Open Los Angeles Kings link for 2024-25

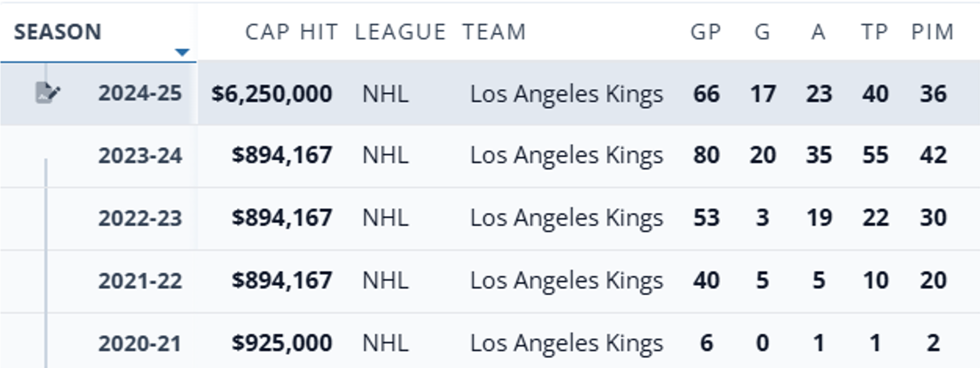(x=566, y=94)
